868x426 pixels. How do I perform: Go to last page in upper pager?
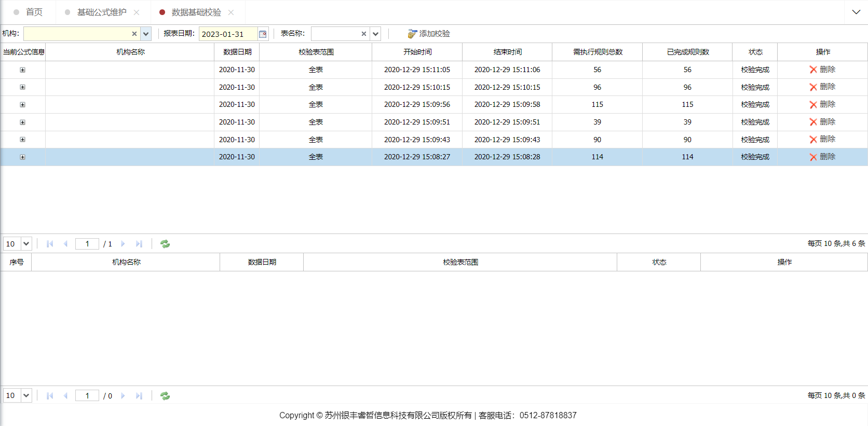tap(139, 244)
